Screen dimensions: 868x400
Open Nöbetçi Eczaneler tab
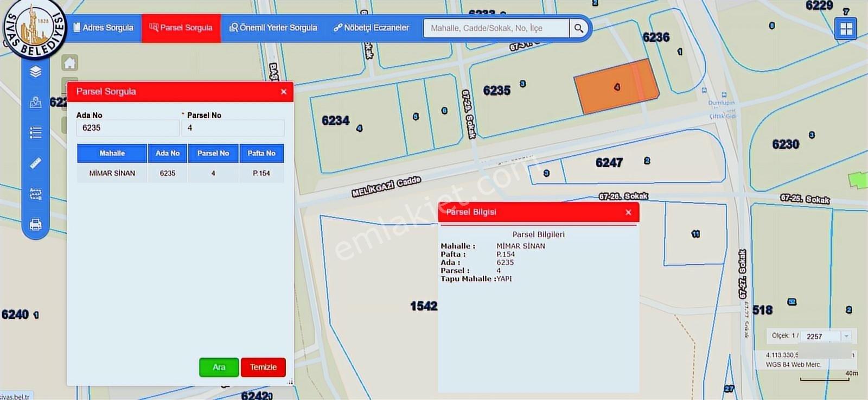coord(371,28)
